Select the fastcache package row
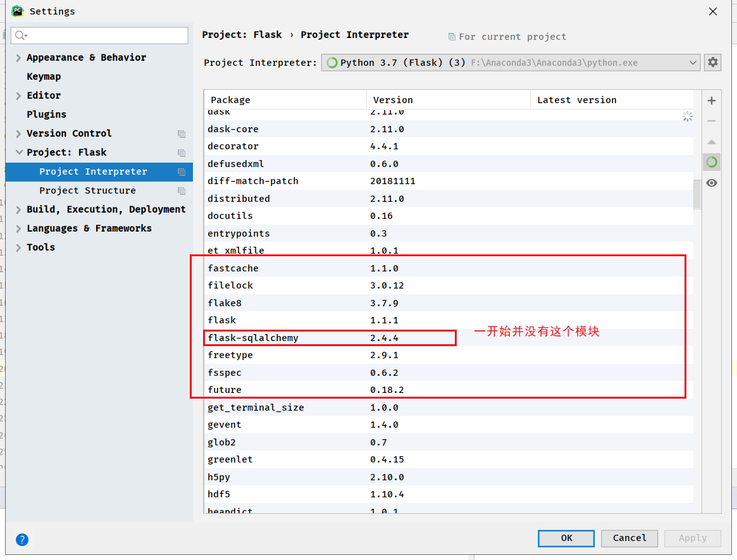The height and width of the screenshot is (560, 737). coord(449,268)
